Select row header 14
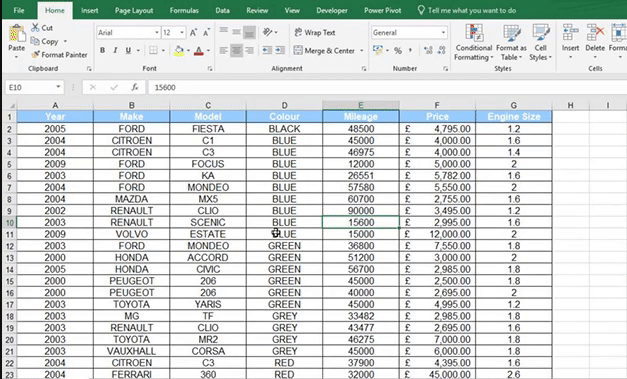 10,269
